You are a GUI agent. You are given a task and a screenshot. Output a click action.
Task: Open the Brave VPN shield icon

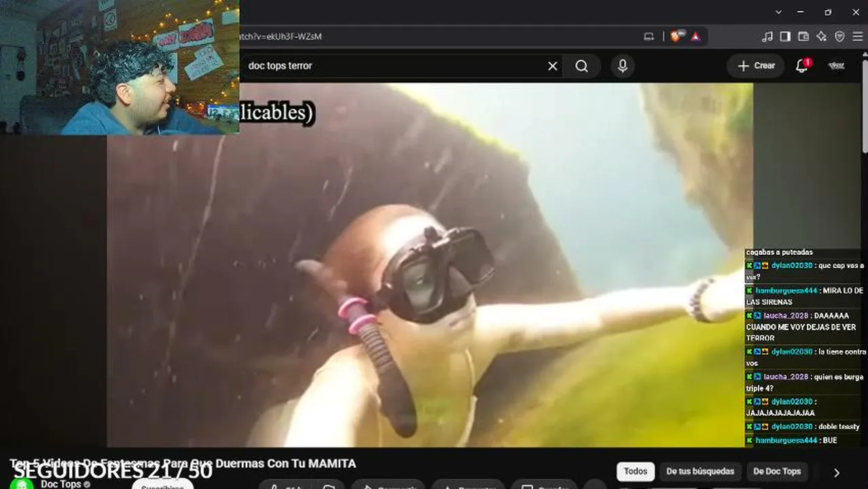[839, 37]
